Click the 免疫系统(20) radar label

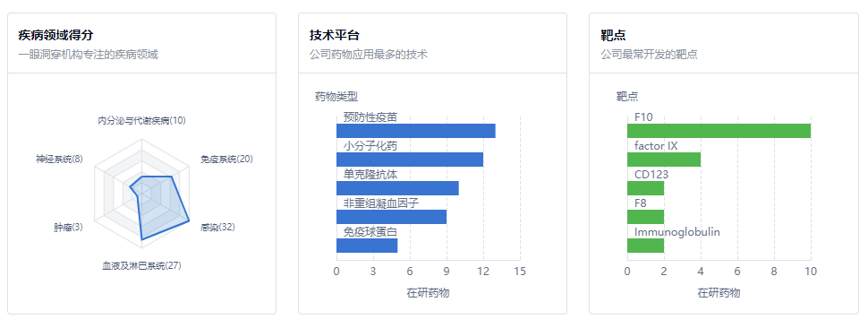(226, 159)
